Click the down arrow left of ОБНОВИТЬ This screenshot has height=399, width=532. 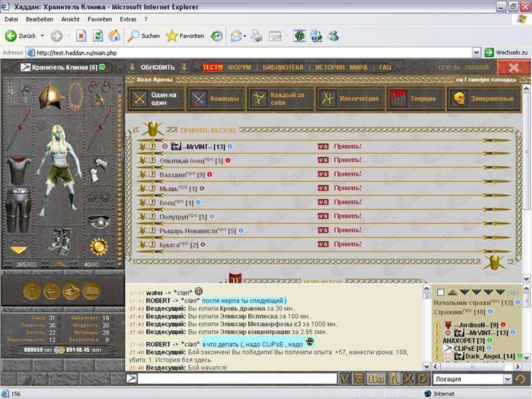[x=132, y=67]
